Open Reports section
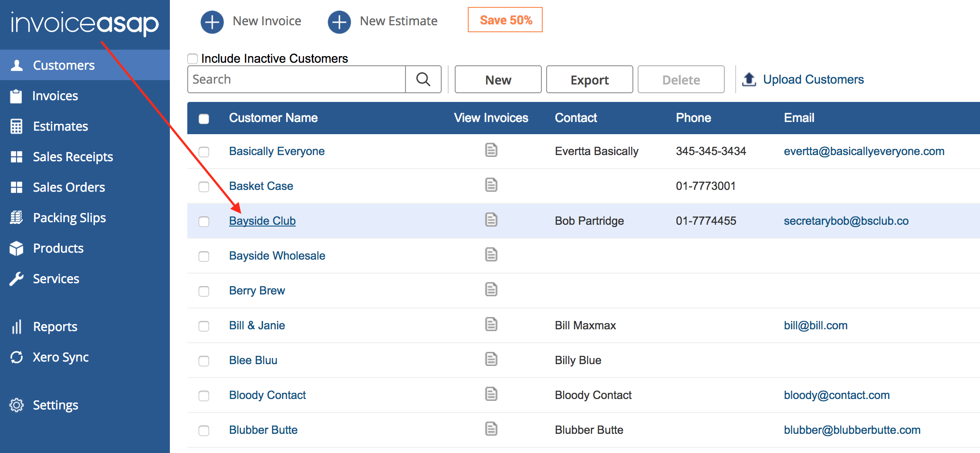The image size is (980, 453). 85,327
